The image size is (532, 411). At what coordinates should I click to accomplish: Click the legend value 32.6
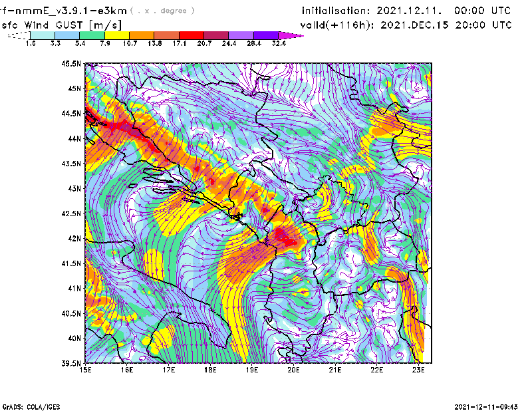279,43
